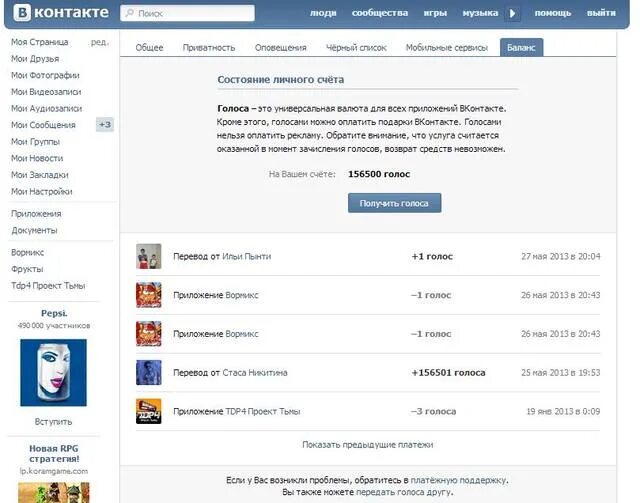Click the VKontakte logo
The height and width of the screenshot is (503, 640).
click(61, 13)
